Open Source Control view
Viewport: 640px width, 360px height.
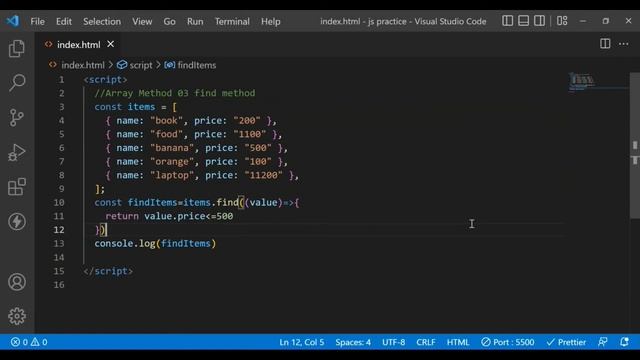click(x=17, y=118)
